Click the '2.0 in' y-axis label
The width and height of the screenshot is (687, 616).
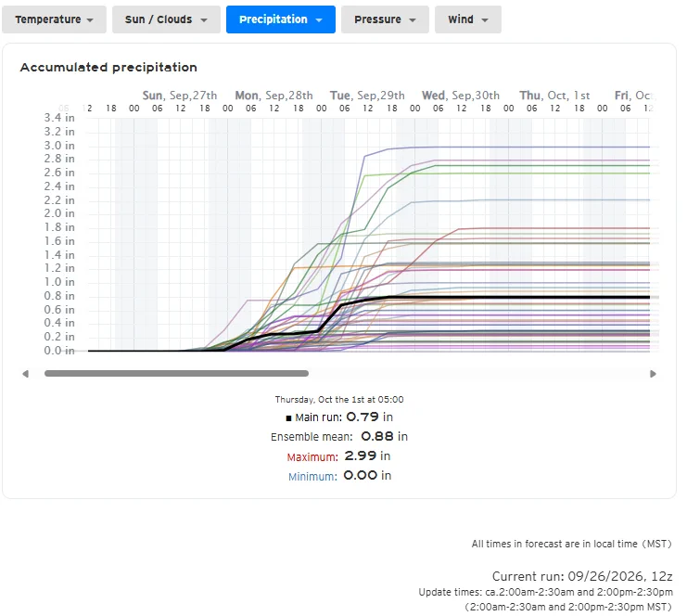pos(59,213)
